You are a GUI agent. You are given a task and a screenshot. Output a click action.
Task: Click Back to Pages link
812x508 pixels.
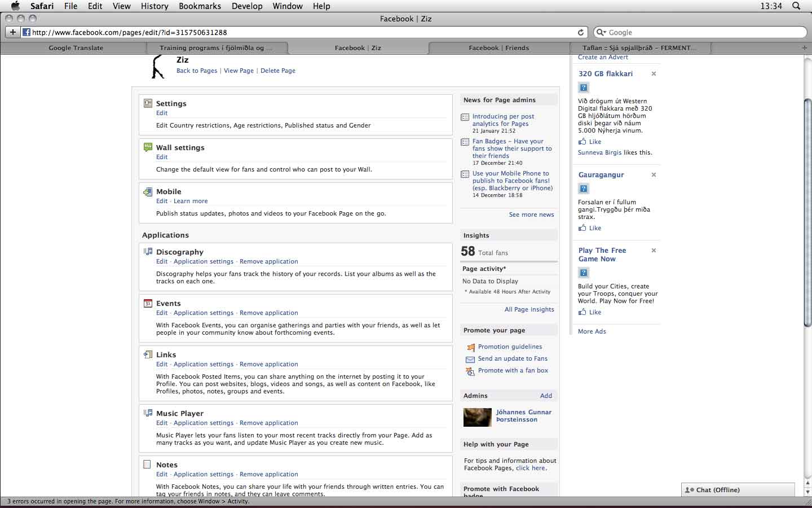pyautogui.click(x=197, y=71)
